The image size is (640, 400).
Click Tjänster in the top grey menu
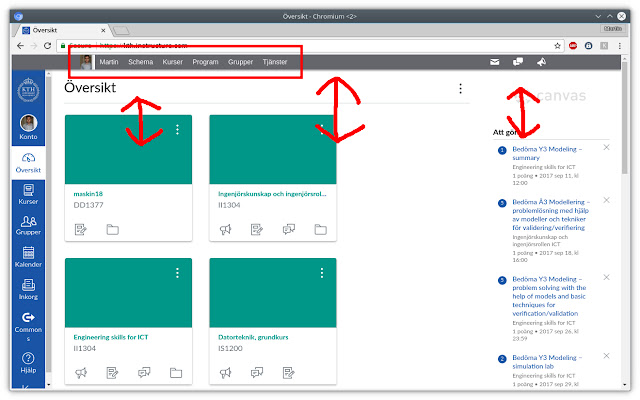[x=275, y=62]
